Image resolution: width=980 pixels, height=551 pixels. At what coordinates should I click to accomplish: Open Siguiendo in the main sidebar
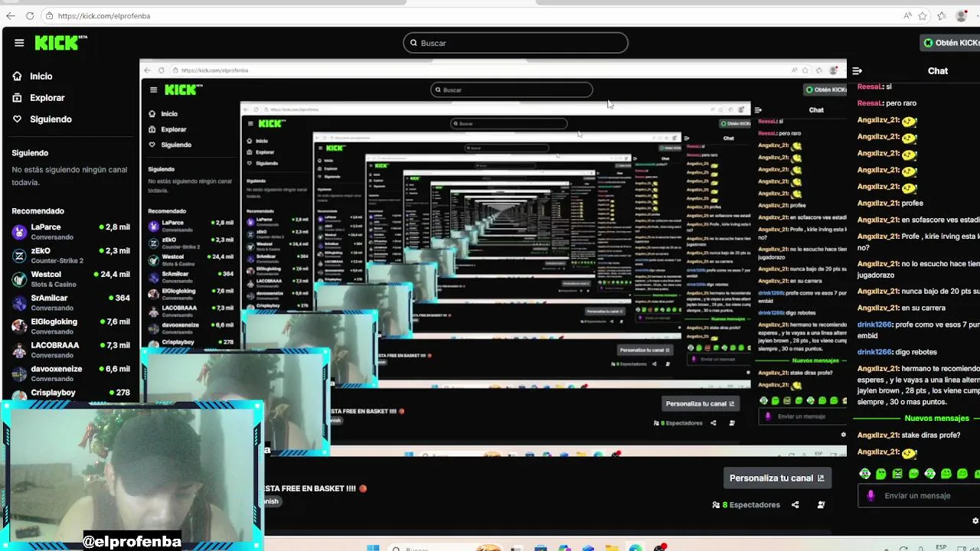pos(42,119)
